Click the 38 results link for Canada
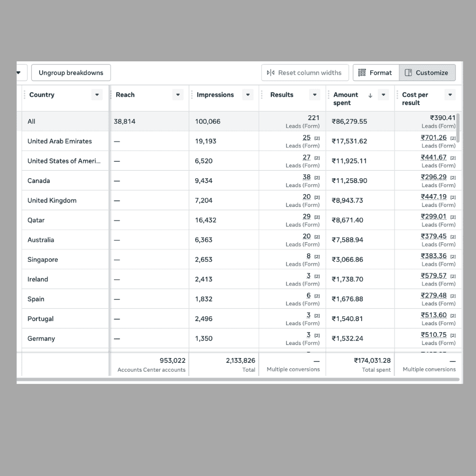This screenshot has height=476, width=476. tap(307, 177)
